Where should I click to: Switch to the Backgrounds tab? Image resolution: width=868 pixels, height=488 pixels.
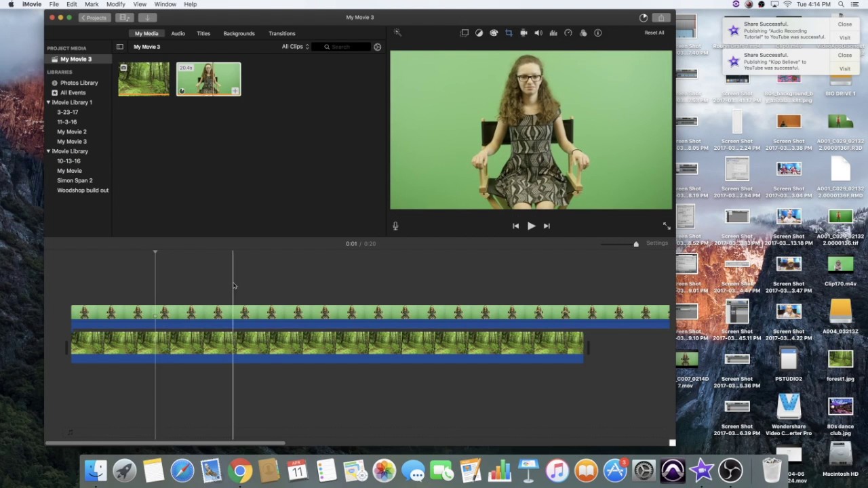click(x=239, y=33)
